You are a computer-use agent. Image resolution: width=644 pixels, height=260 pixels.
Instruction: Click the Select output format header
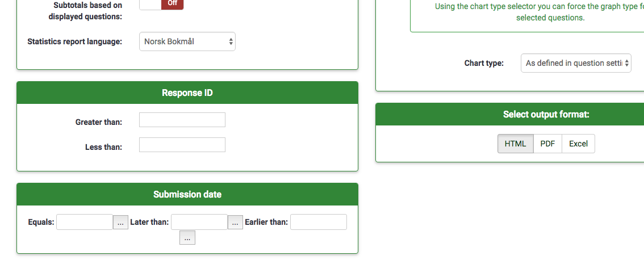point(546,114)
